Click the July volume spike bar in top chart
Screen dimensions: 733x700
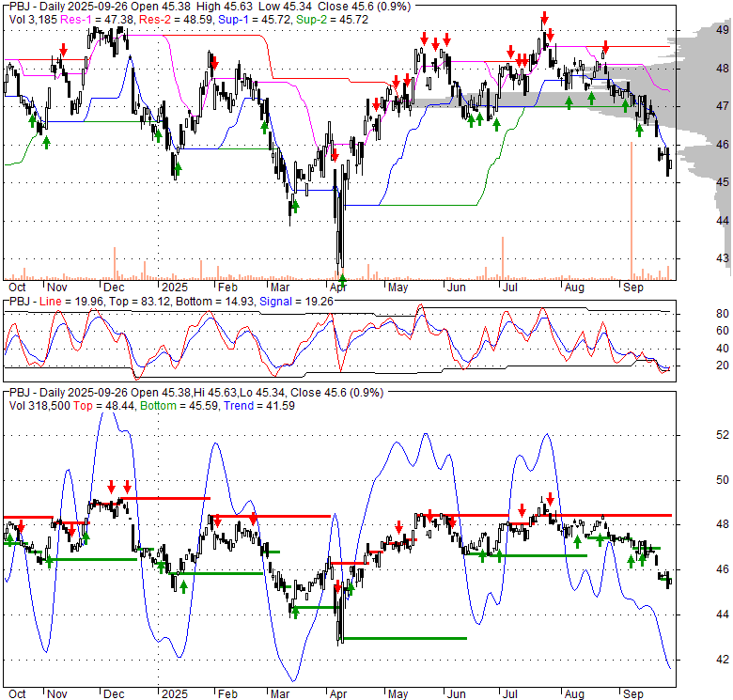(503, 258)
